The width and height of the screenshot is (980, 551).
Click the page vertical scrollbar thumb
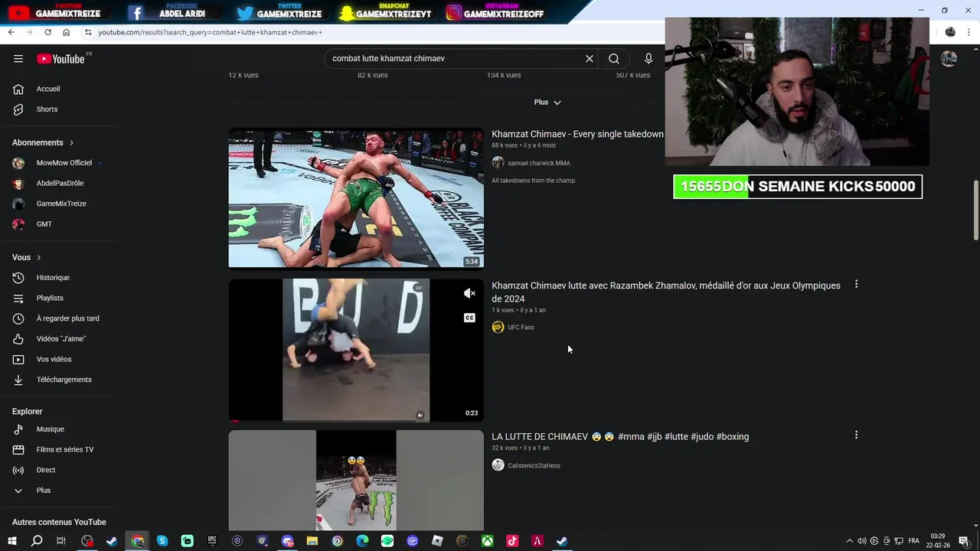(x=975, y=210)
